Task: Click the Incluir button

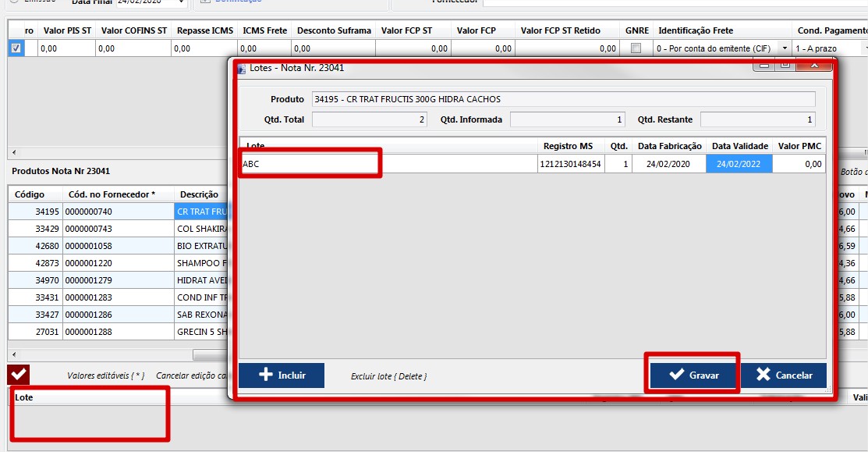Action: pos(281,375)
